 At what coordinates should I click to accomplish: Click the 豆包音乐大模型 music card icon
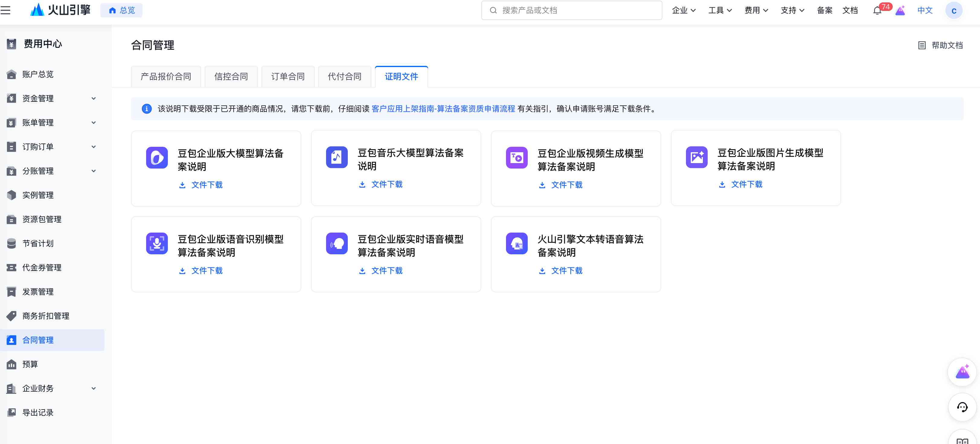(x=337, y=157)
